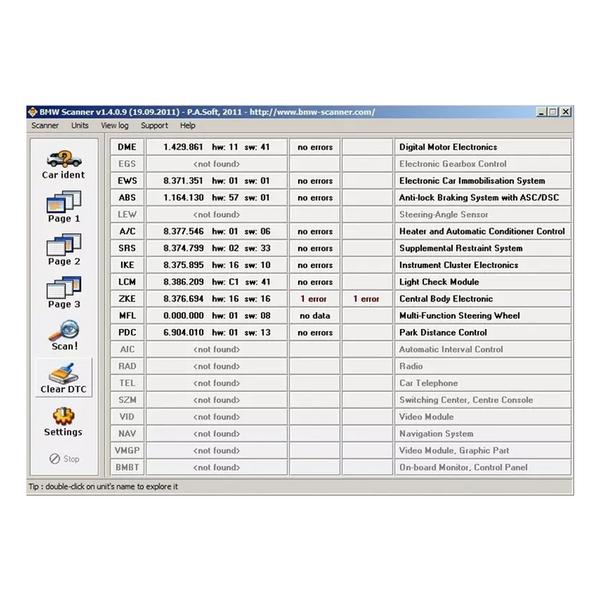Open the Help menu

click(188, 126)
